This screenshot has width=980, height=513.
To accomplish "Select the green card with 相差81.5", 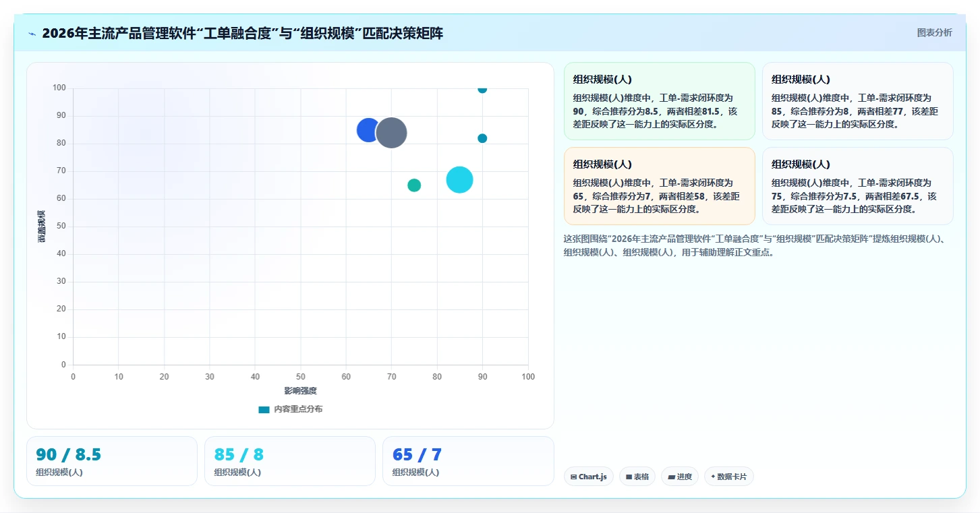I will 659,101.
